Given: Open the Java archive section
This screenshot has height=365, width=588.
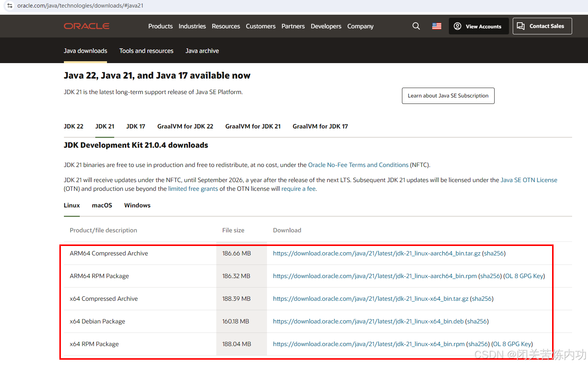Looking at the screenshot, I should point(202,51).
